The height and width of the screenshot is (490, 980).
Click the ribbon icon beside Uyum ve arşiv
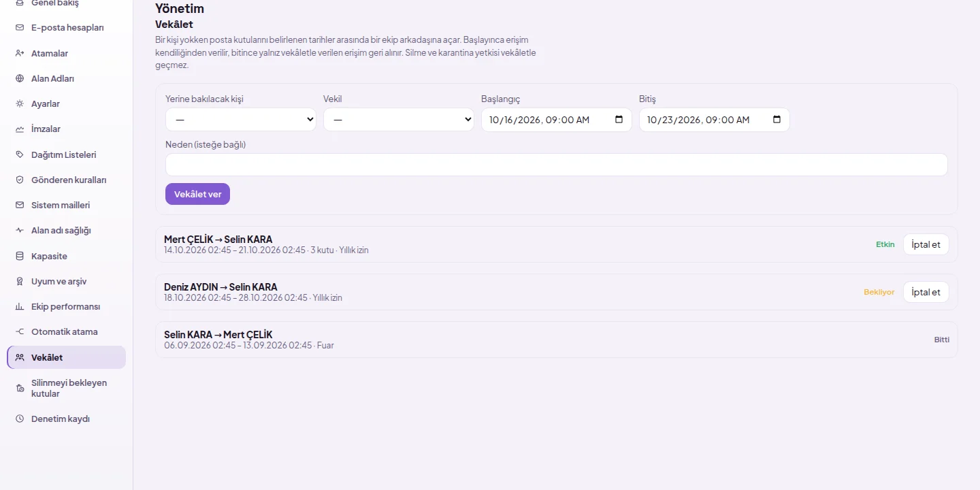tap(20, 281)
